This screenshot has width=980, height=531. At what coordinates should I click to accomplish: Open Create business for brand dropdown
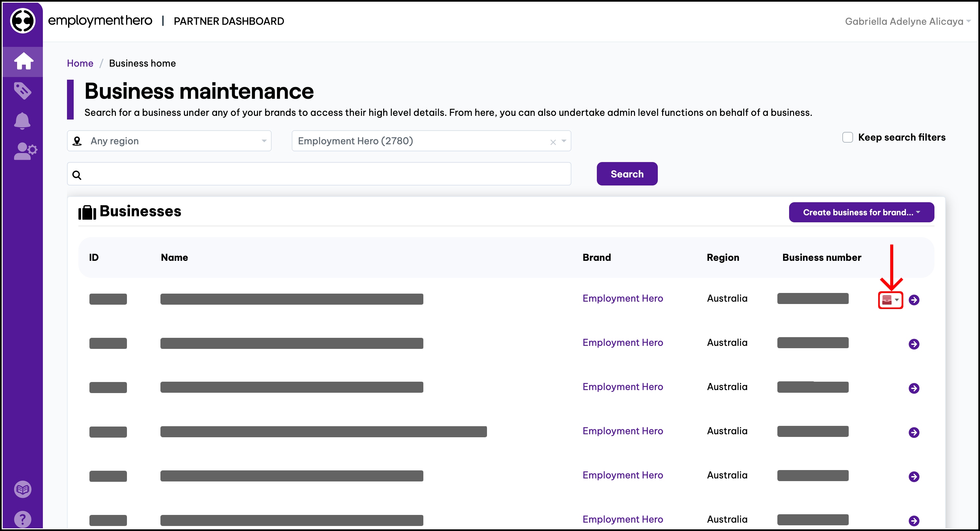click(x=861, y=212)
